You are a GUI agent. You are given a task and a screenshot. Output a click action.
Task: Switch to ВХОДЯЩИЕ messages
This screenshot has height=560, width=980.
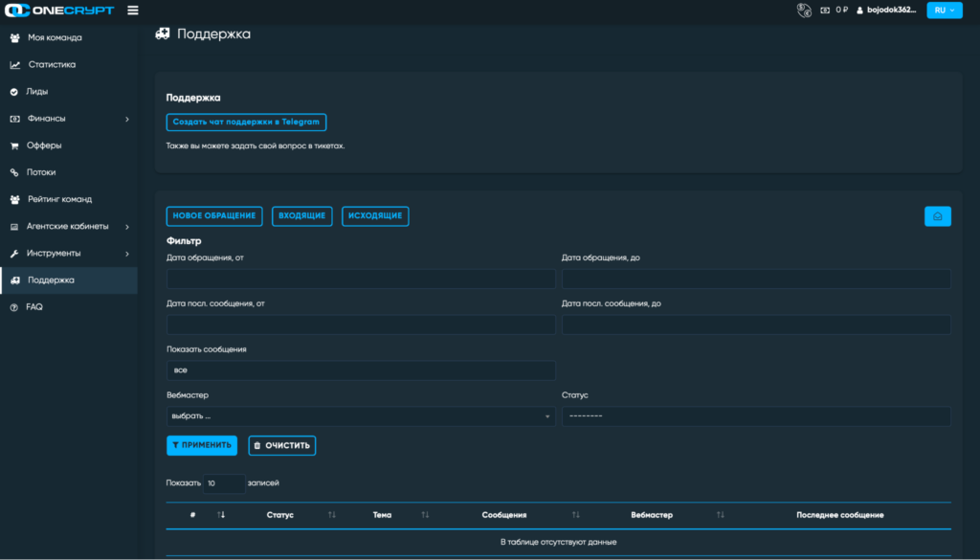[301, 215]
